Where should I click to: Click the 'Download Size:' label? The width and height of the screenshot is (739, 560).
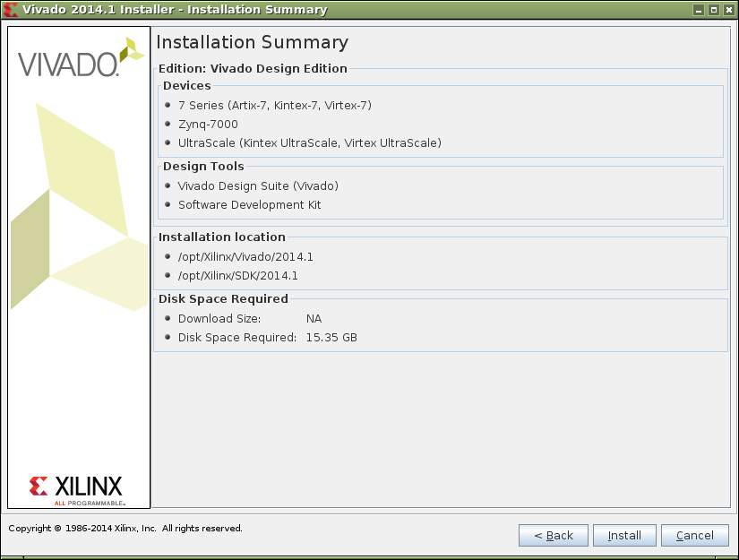tap(219, 319)
